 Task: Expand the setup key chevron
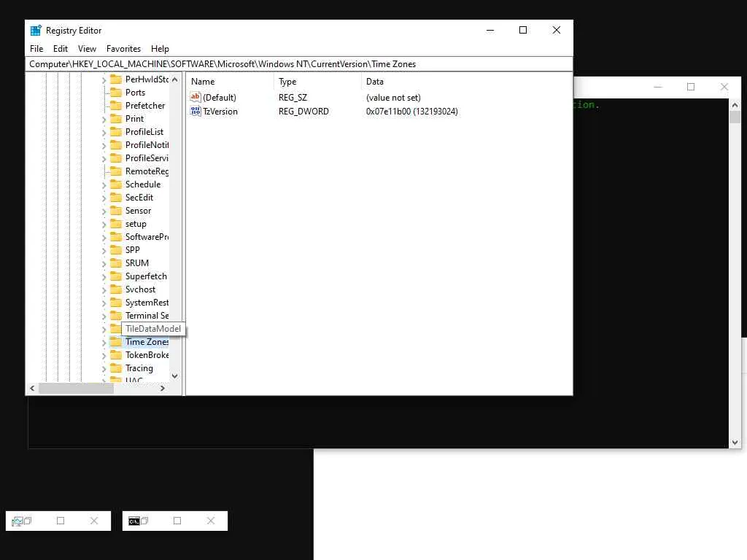pos(104,225)
